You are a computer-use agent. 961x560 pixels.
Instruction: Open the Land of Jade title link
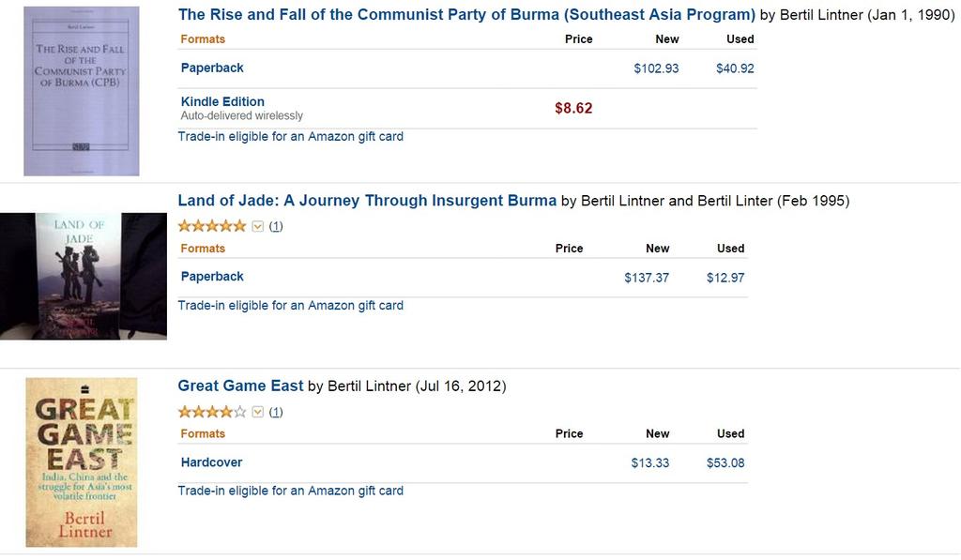[367, 201]
